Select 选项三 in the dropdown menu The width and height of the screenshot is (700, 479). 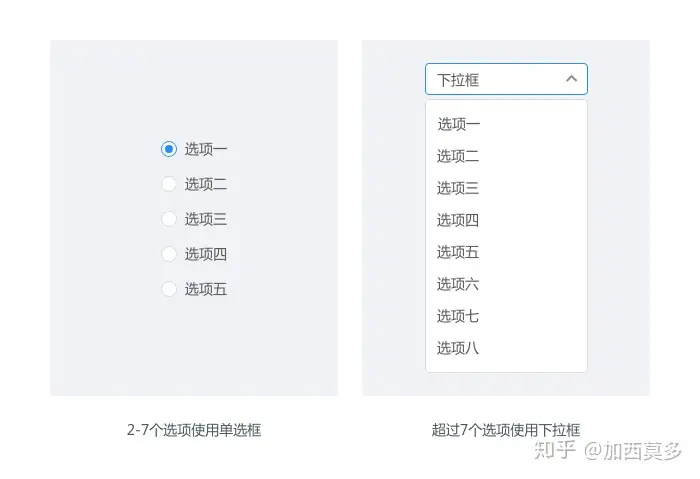click(x=458, y=188)
